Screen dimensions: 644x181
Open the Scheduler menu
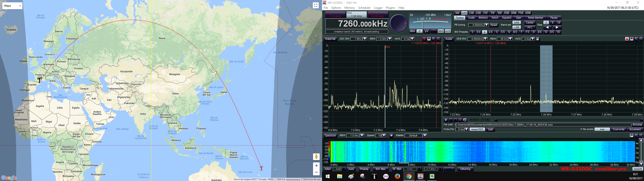pyautogui.click(x=364, y=8)
